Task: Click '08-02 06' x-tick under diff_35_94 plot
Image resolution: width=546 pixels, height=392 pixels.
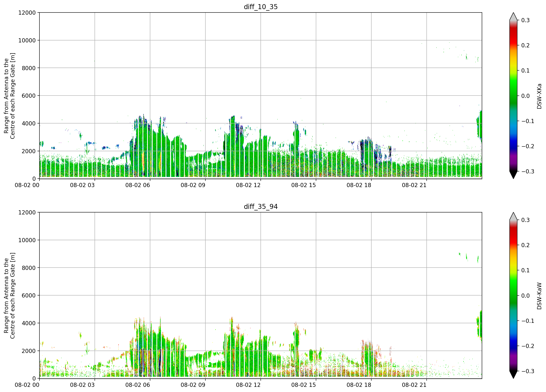Action: point(138,385)
